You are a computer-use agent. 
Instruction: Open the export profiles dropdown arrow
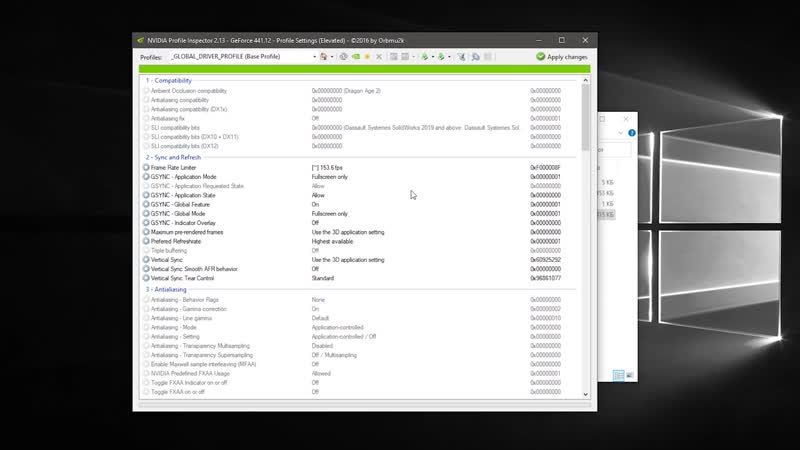click(x=433, y=57)
